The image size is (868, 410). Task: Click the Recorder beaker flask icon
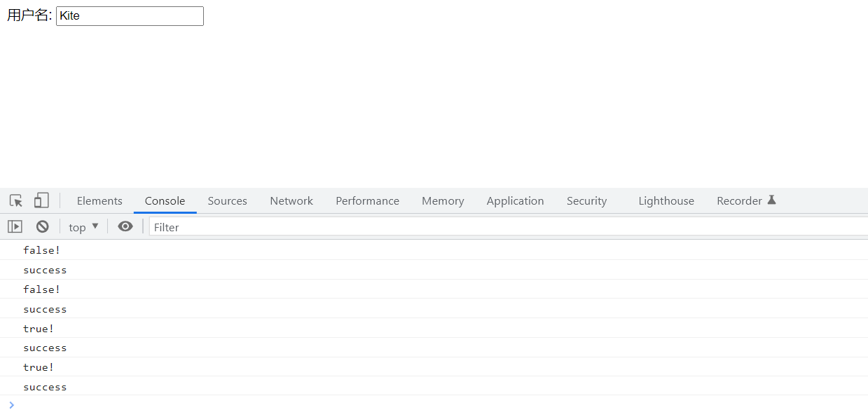pyautogui.click(x=771, y=200)
